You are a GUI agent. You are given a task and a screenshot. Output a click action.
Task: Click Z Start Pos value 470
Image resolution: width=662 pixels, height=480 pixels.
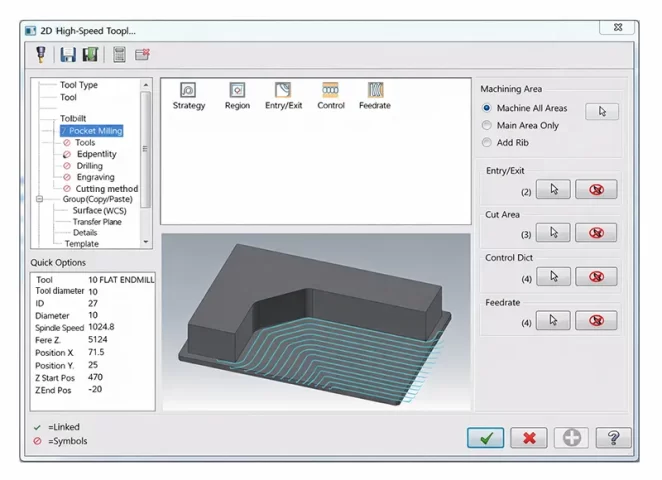tap(95, 377)
